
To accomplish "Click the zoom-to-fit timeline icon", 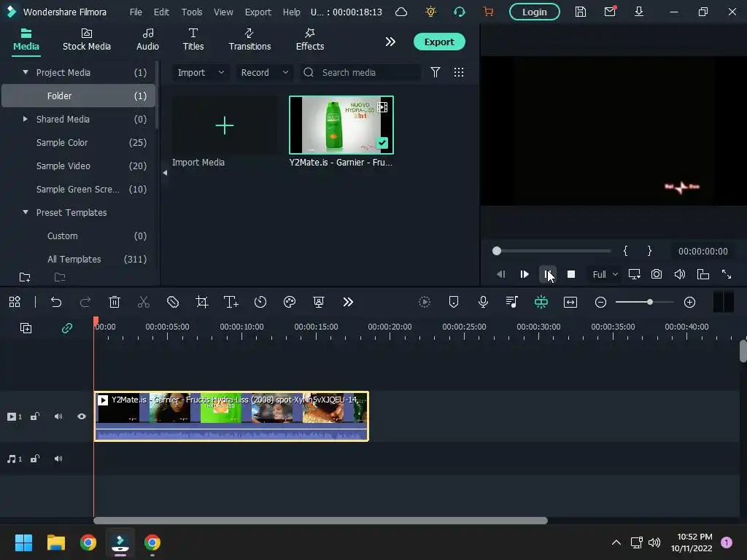I will (x=570, y=302).
